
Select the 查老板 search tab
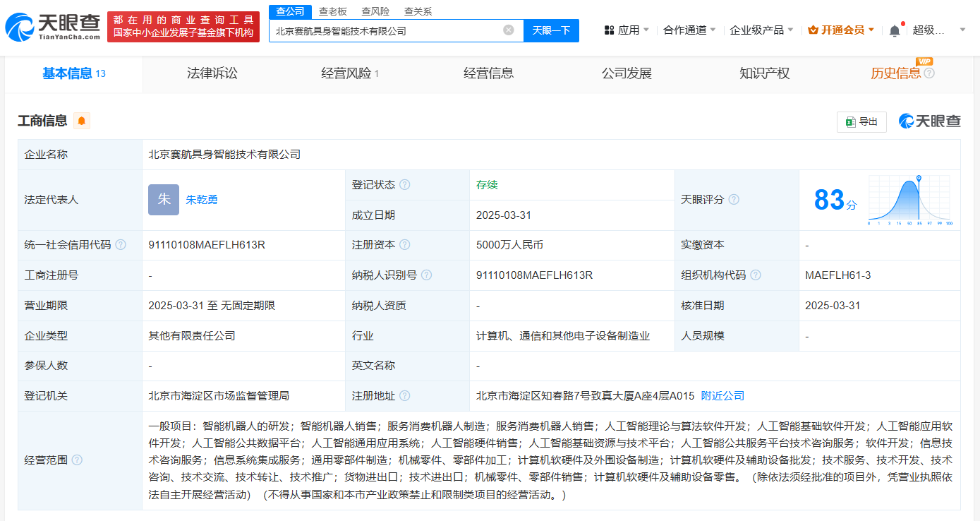[332, 11]
